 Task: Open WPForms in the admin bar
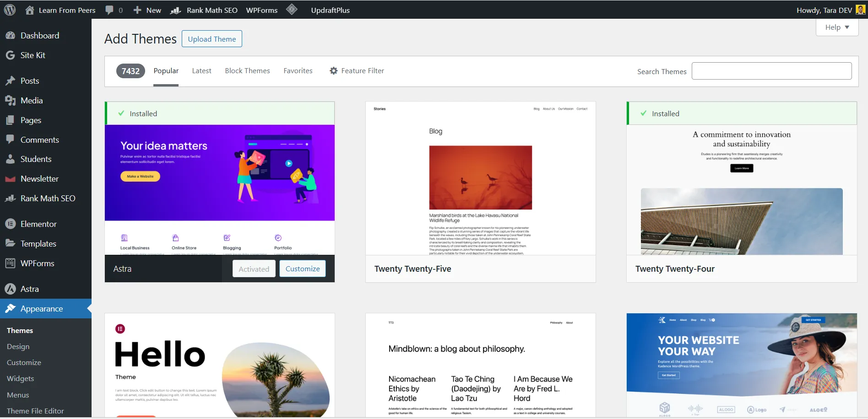[x=262, y=10]
